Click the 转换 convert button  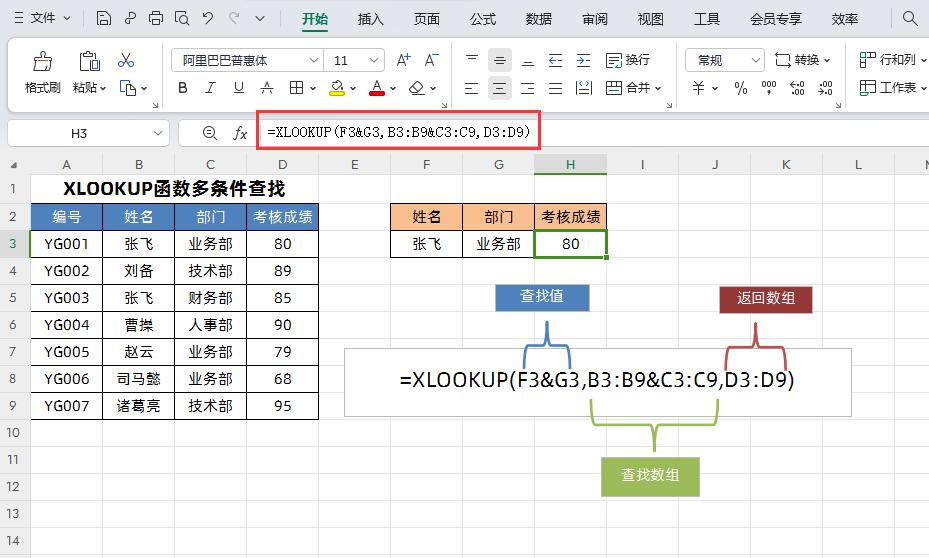coord(803,60)
